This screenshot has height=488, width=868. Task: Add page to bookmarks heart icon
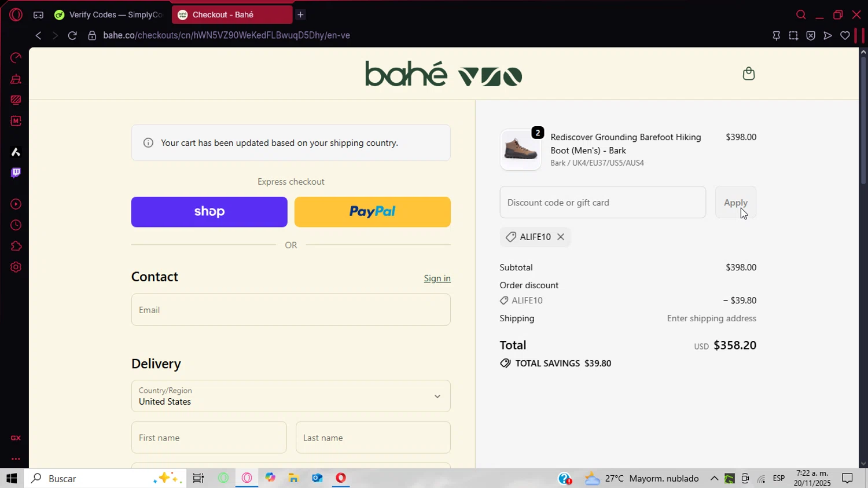[845, 35]
